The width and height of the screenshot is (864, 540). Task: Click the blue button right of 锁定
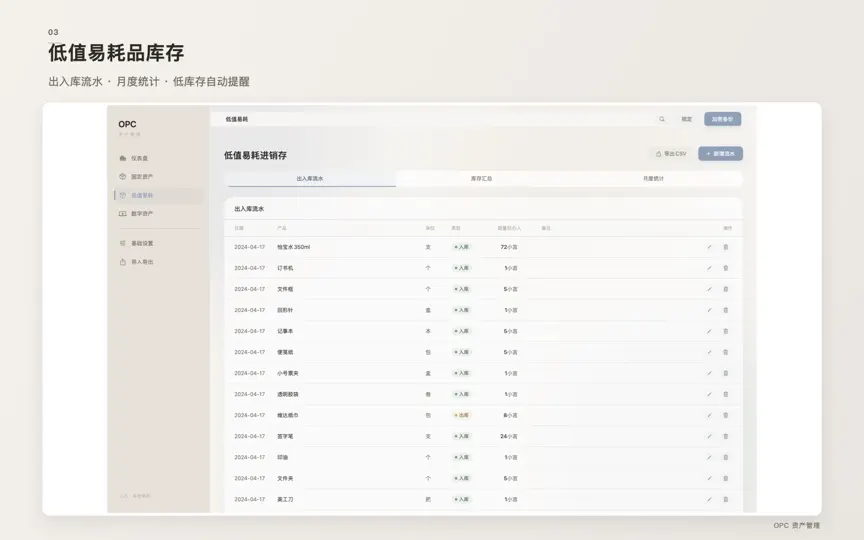tap(722, 119)
